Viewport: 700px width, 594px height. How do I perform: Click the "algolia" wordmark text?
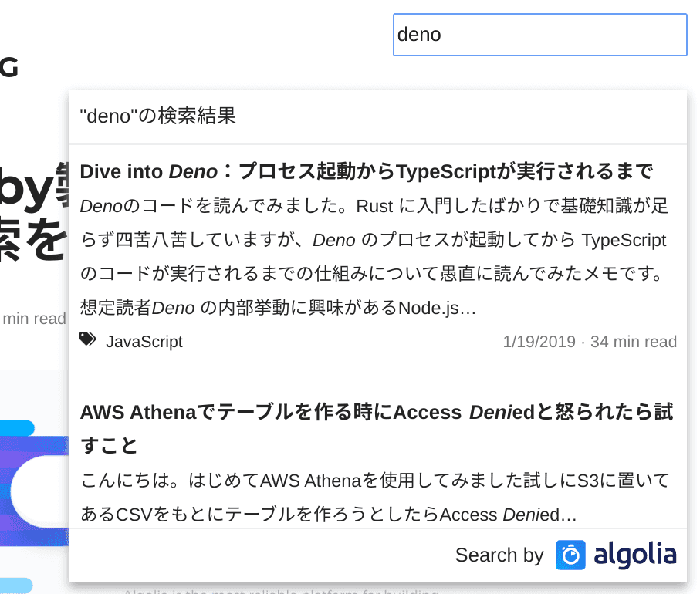coord(635,555)
